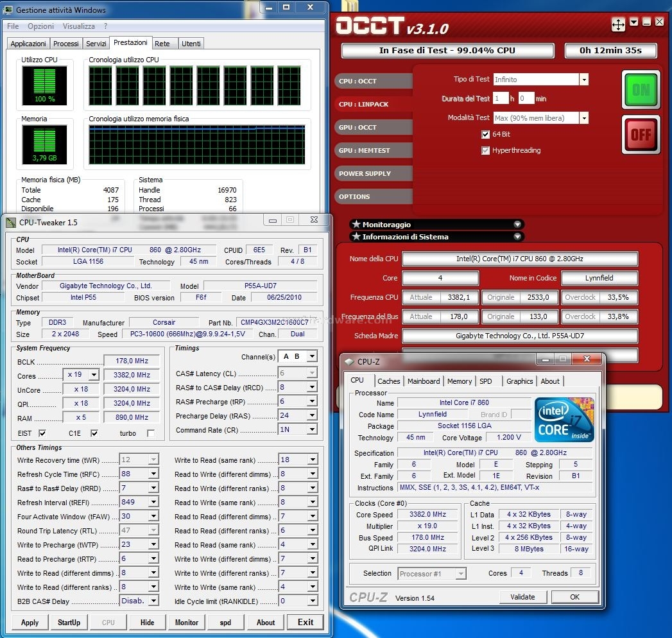This screenshot has height=638, width=672.
Task: Start the test with green ON button
Action: click(641, 90)
